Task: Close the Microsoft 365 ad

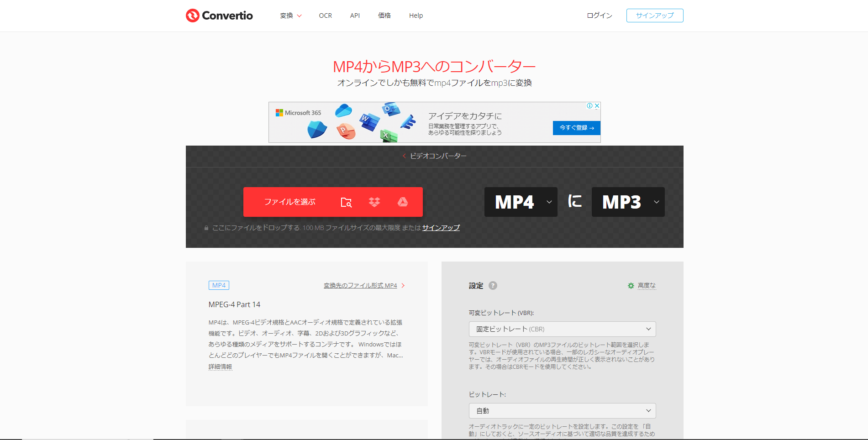Action: coord(597,106)
